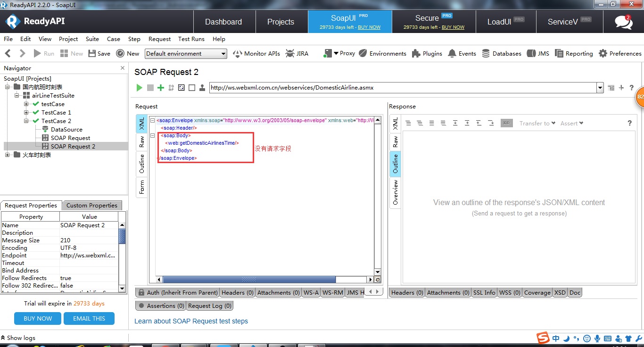Click help question mark beside endpoint field

coord(632,88)
